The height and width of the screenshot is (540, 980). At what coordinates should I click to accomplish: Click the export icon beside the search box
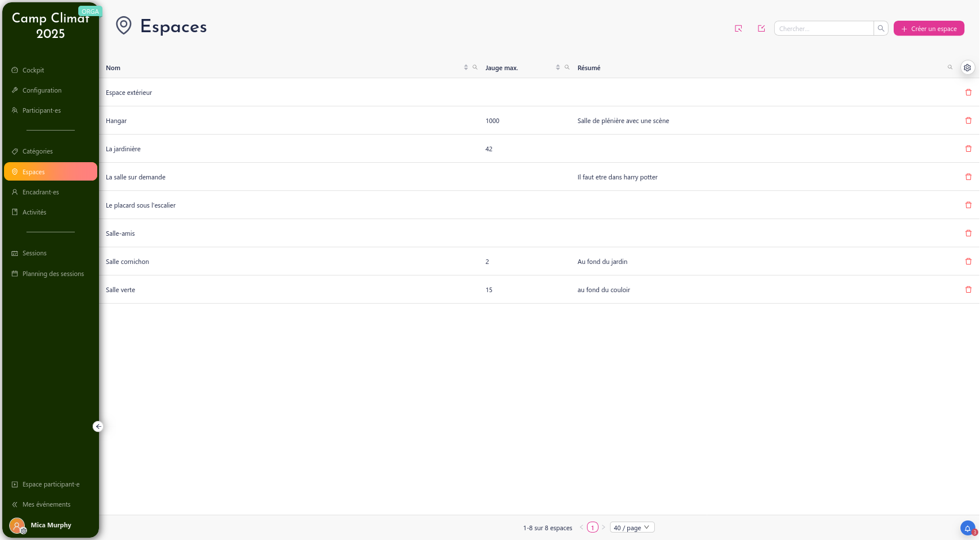[761, 29]
